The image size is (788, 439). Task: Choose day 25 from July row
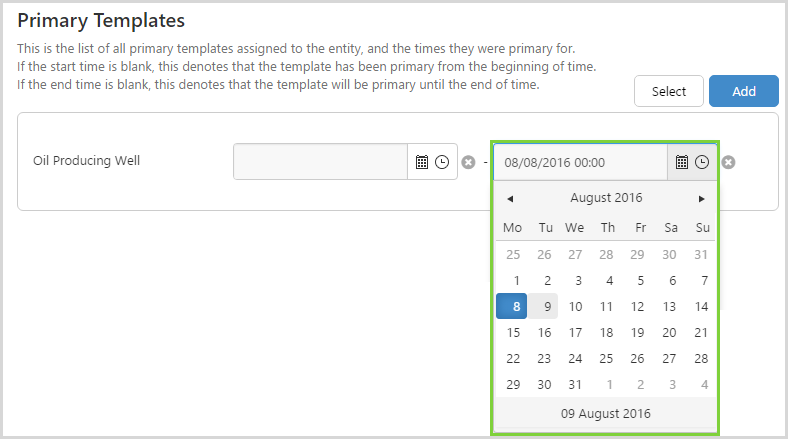pos(513,255)
